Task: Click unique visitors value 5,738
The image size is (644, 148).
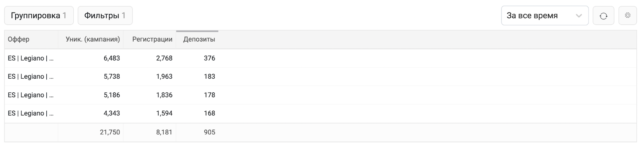Action: tap(111, 76)
